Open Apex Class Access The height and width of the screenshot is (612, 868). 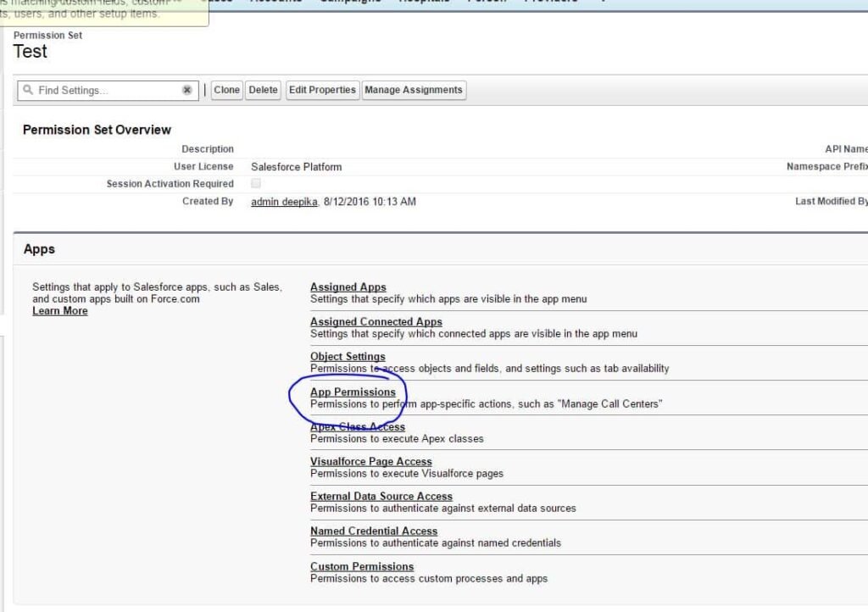pos(357,426)
